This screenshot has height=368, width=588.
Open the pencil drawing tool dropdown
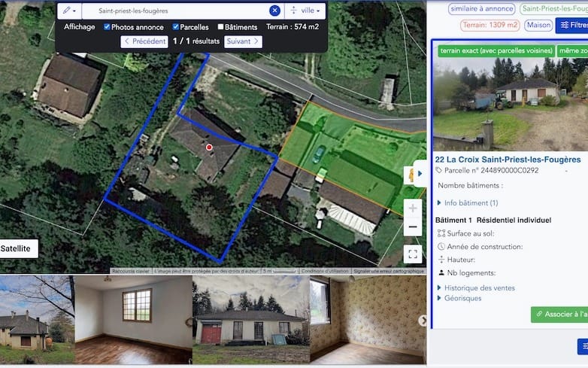[x=68, y=11]
